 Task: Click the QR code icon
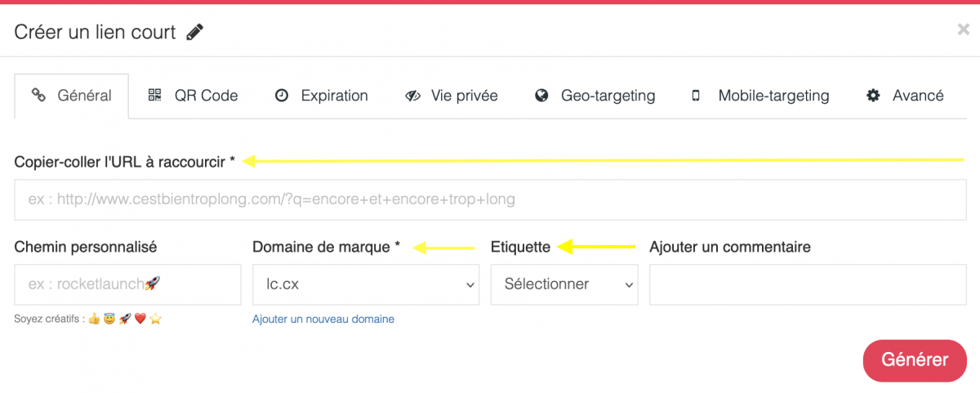click(x=155, y=96)
